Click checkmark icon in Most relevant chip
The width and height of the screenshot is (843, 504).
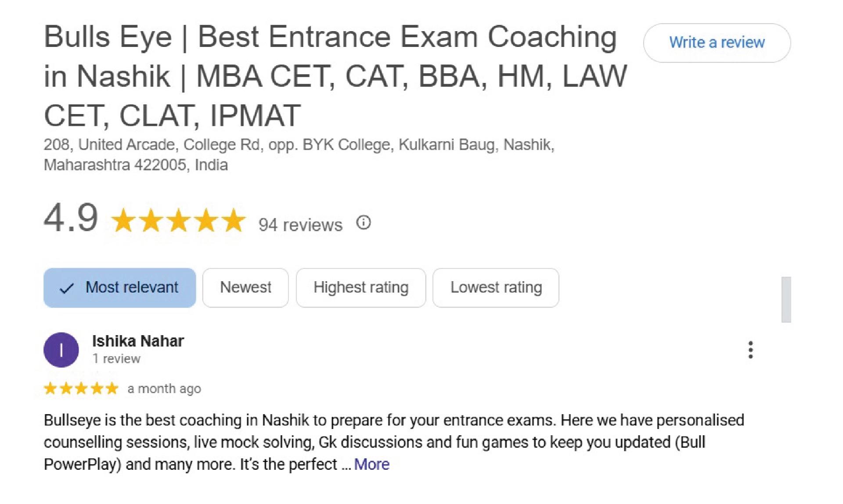[x=66, y=288]
